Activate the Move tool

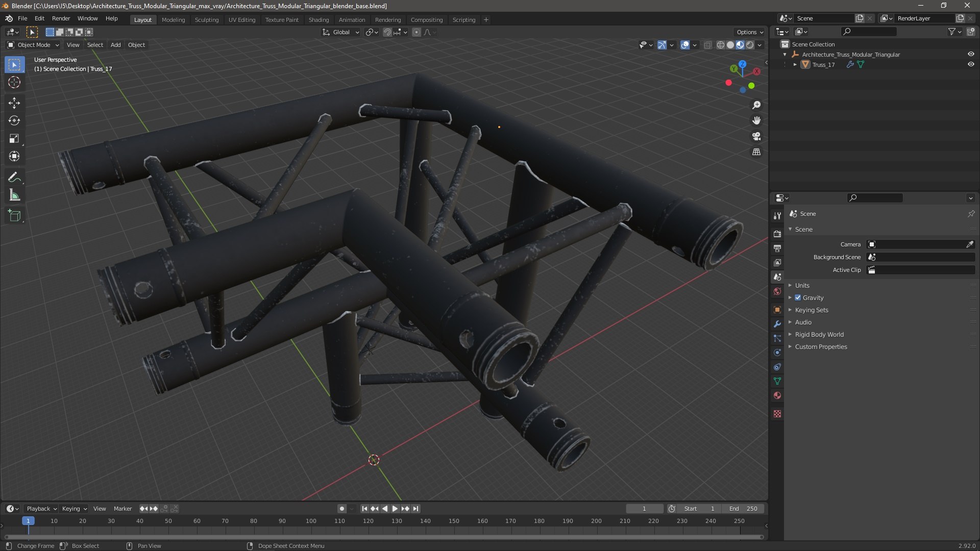[x=14, y=103]
